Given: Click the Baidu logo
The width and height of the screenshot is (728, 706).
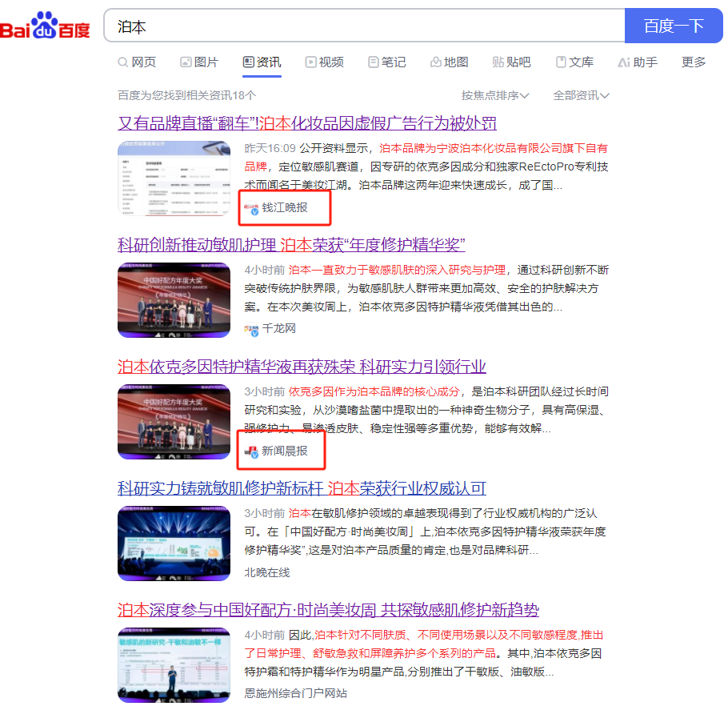Looking at the screenshot, I should click(x=45, y=26).
